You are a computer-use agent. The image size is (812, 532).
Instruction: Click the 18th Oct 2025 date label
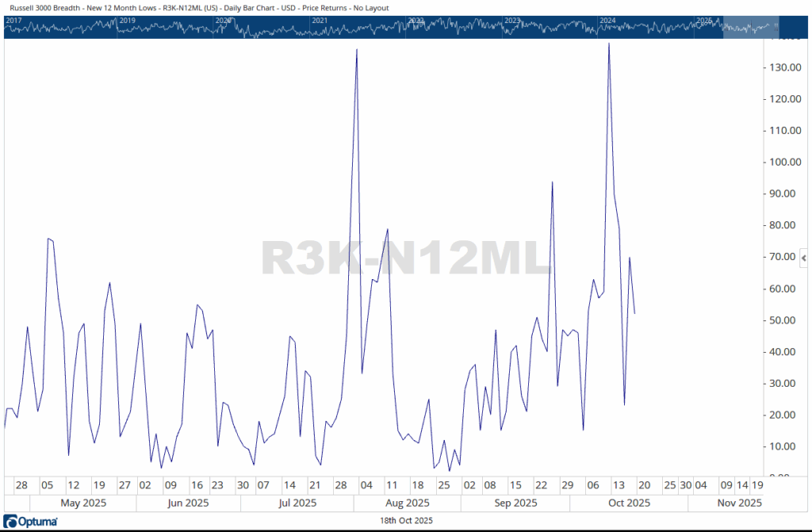(x=406, y=520)
